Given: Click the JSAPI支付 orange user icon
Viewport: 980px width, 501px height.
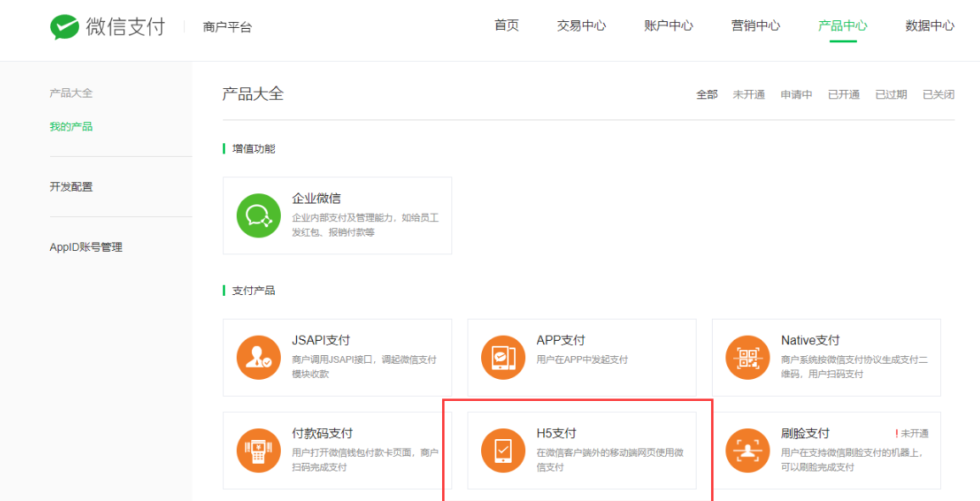Looking at the screenshot, I should [259, 358].
